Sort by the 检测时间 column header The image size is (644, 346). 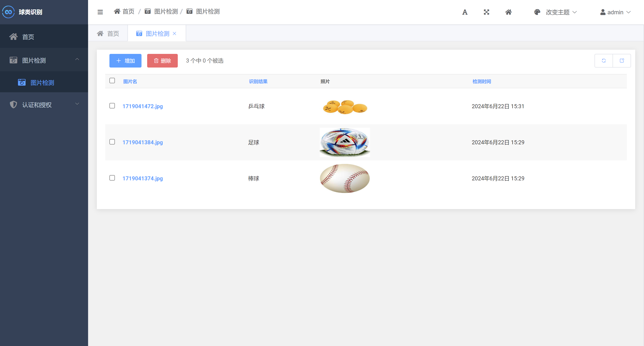(x=482, y=81)
